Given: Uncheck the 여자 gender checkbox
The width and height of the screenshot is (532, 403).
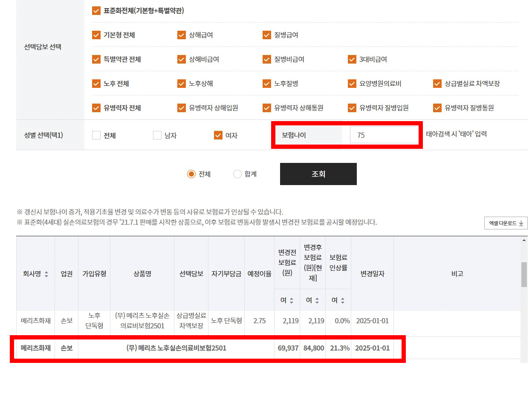Looking at the screenshot, I should pos(218,135).
